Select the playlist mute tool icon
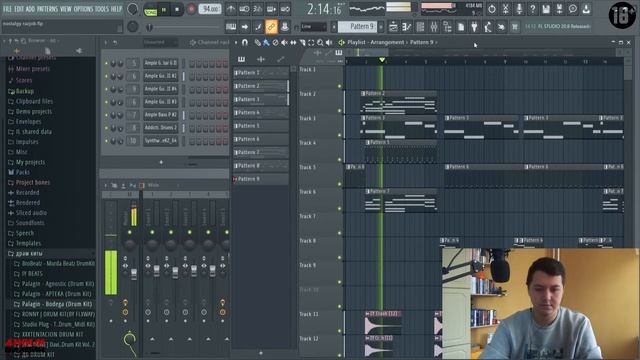640x360 pixels. pos(284,42)
